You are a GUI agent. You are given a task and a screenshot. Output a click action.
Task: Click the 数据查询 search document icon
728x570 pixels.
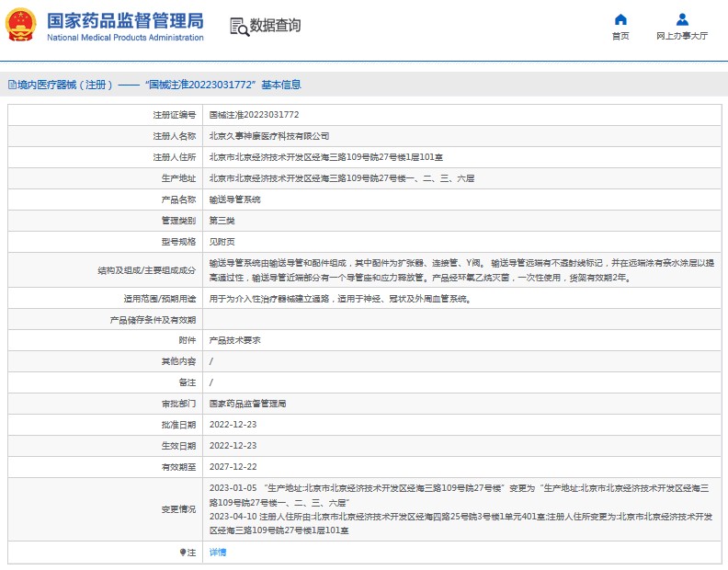[240, 27]
